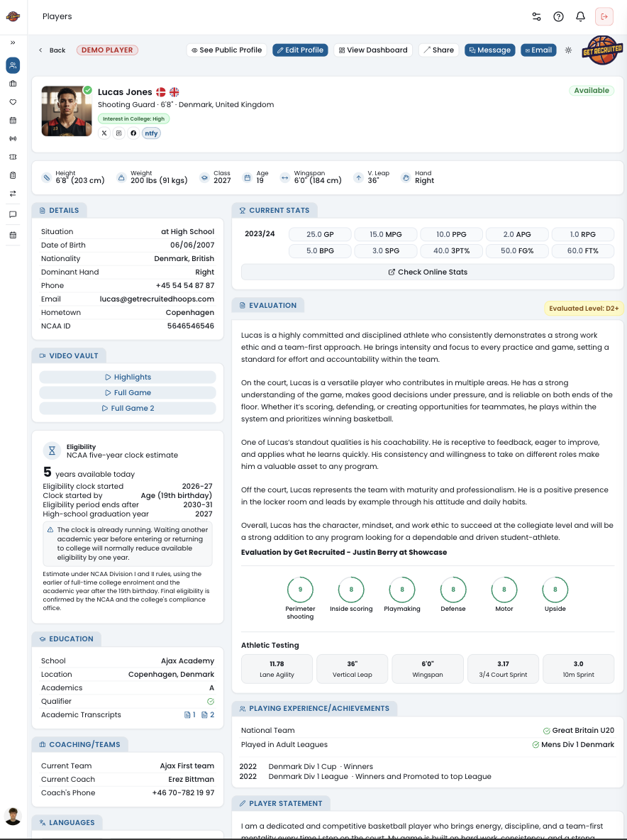Click Lucas Jones's profile photo
Image resolution: width=627 pixels, height=840 pixels.
tap(67, 111)
